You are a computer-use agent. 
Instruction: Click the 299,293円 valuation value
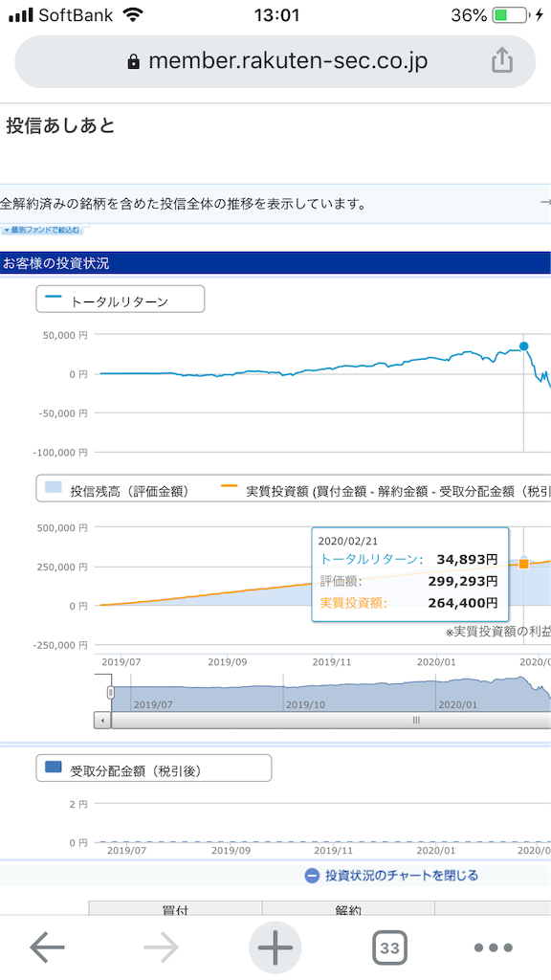point(463,581)
